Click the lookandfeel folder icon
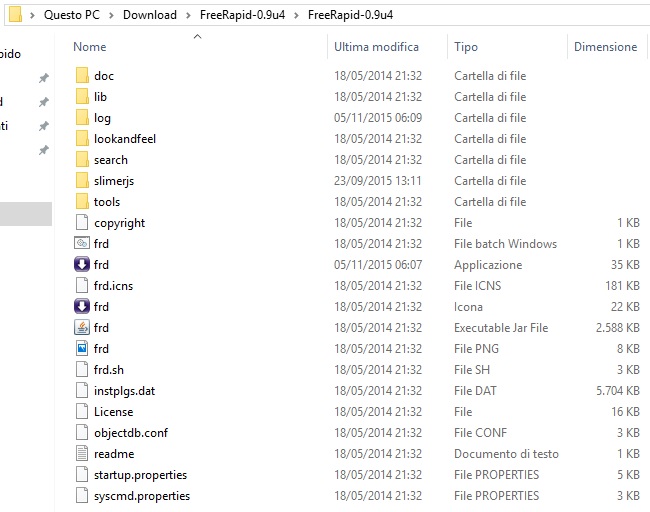Viewport: 650px width, 512px height. [82, 139]
